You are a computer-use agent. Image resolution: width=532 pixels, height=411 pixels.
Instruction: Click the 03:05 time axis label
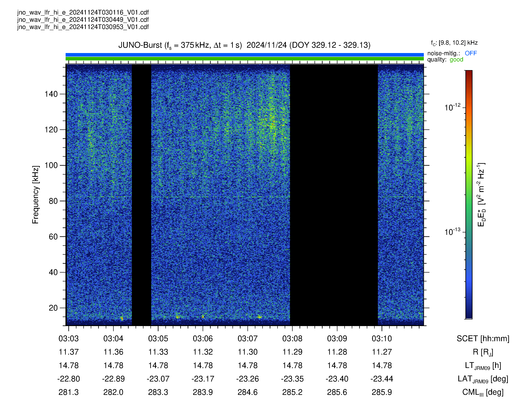pyautogui.click(x=158, y=338)
